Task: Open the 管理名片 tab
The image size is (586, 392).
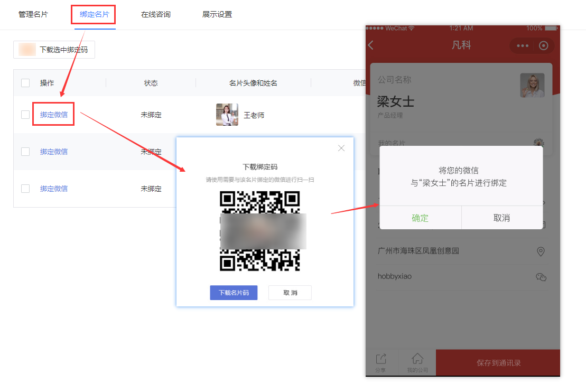Action: click(x=33, y=15)
